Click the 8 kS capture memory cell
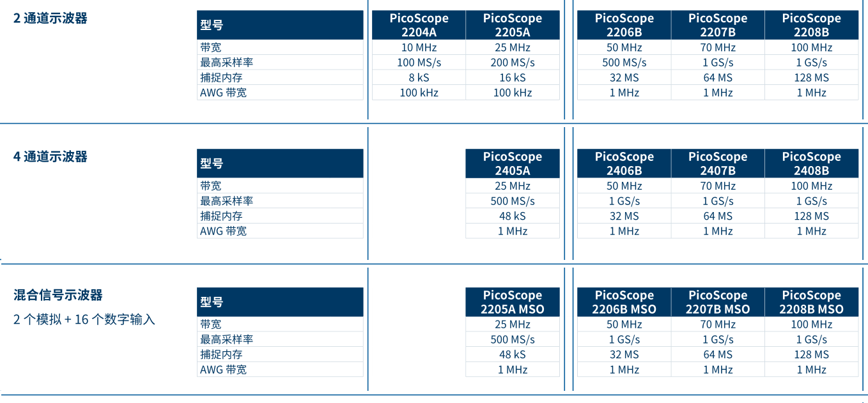This screenshot has height=403, width=868. 419,77
